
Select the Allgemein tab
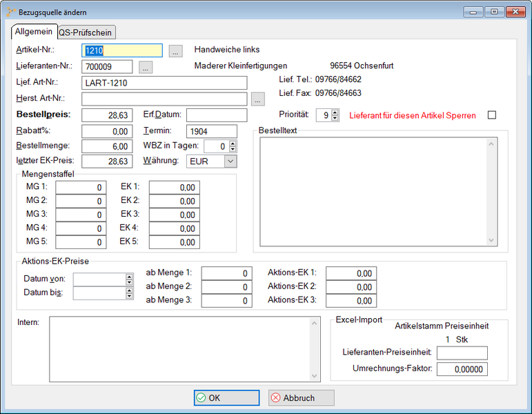click(x=34, y=32)
